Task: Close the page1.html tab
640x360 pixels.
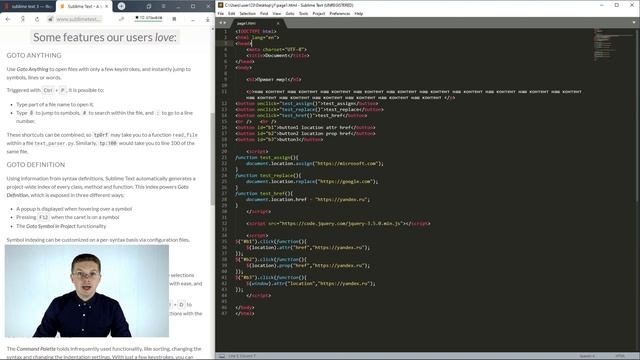Action: pos(278,23)
